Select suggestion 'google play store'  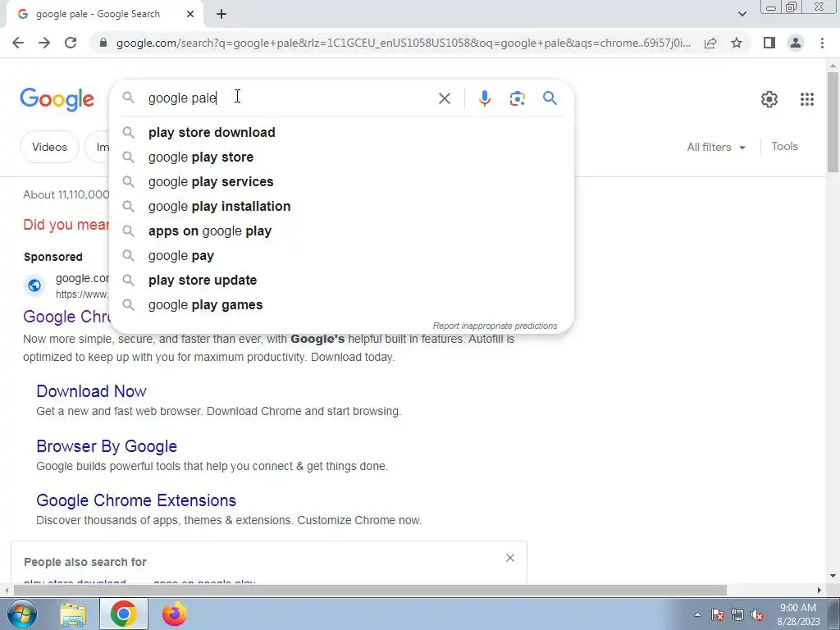click(x=342, y=157)
